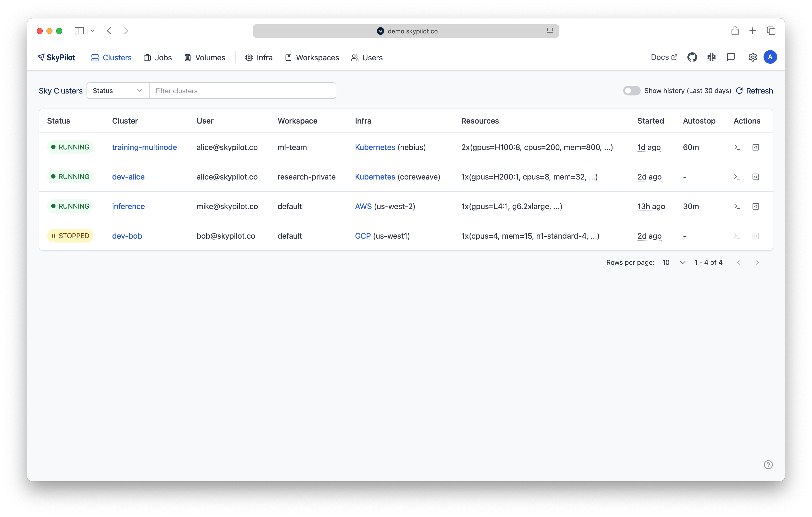
Task: Open terminal for inference cluster
Action: click(737, 206)
